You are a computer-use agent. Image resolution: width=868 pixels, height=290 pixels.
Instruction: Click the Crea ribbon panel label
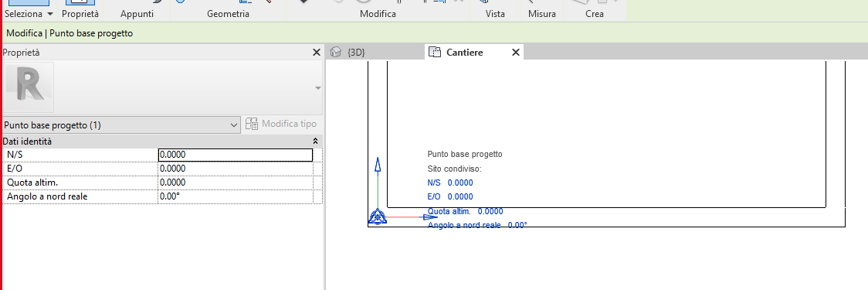(595, 13)
